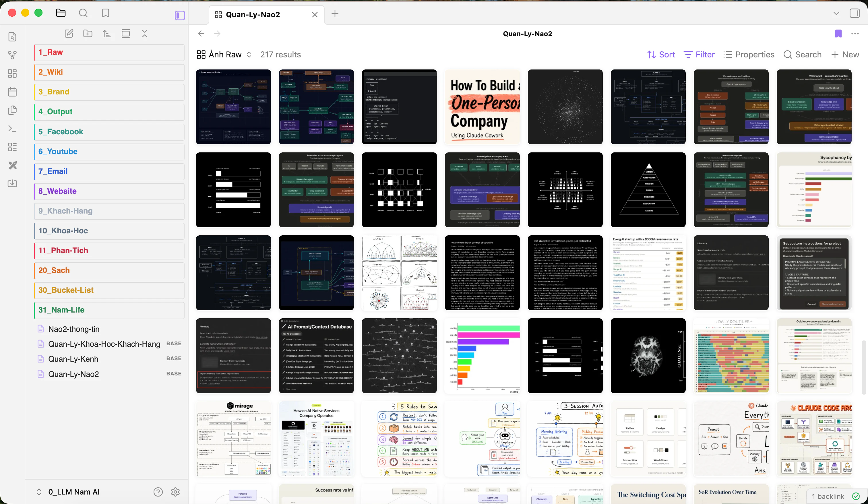Click the crossed-tools icon in the left ribbon
This screenshot has width=868, height=504.
[12, 165]
